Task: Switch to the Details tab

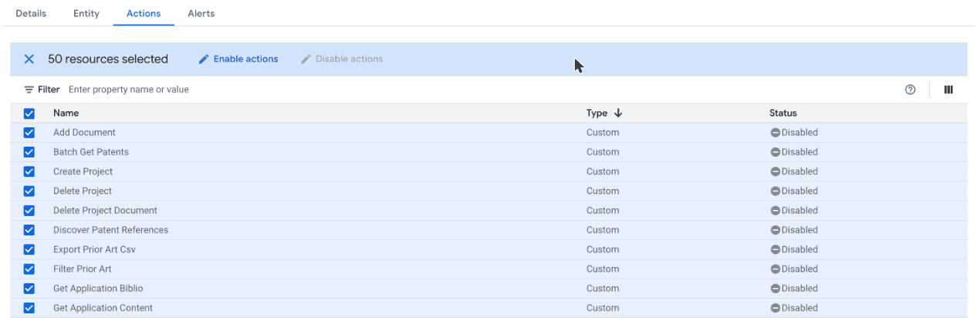Action: [x=31, y=13]
